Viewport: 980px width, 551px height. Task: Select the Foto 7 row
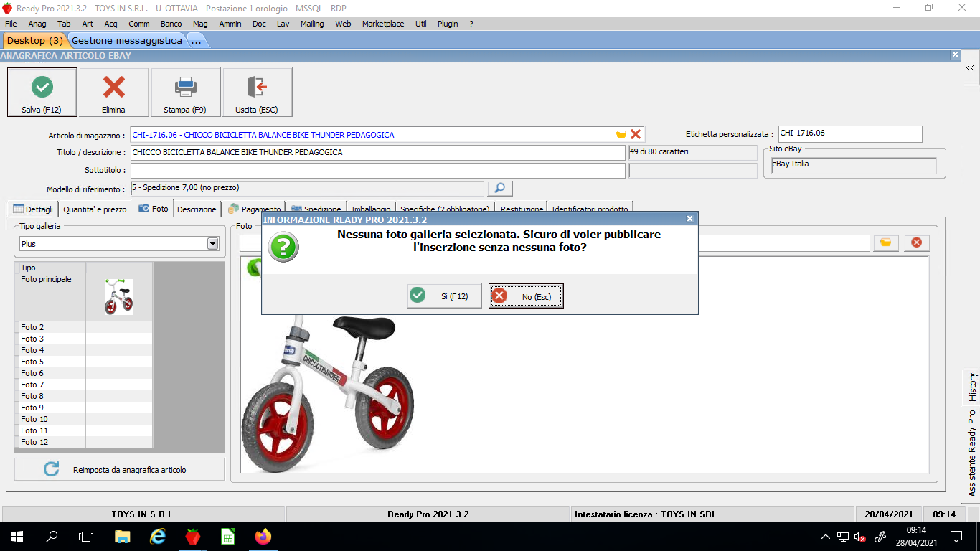(x=83, y=385)
